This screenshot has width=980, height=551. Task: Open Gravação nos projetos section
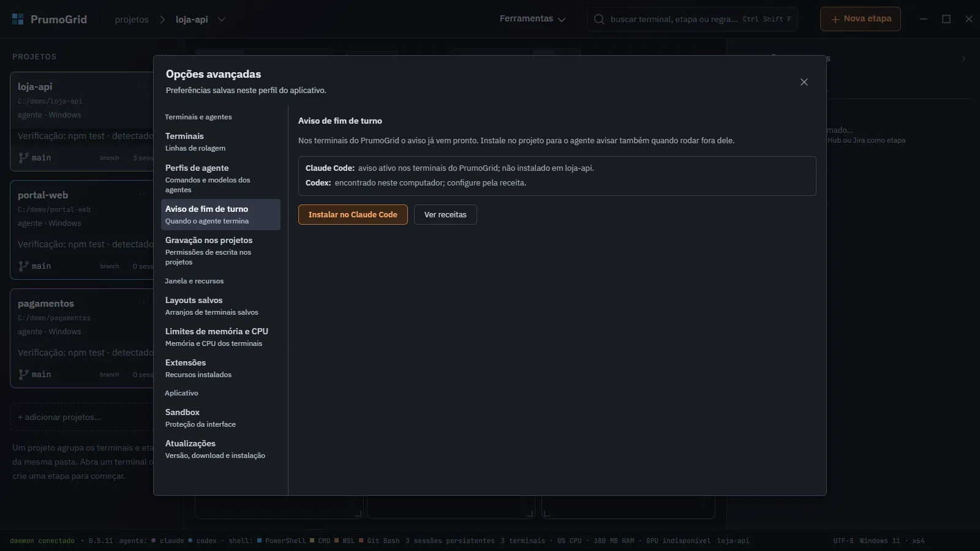pyautogui.click(x=221, y=250)
